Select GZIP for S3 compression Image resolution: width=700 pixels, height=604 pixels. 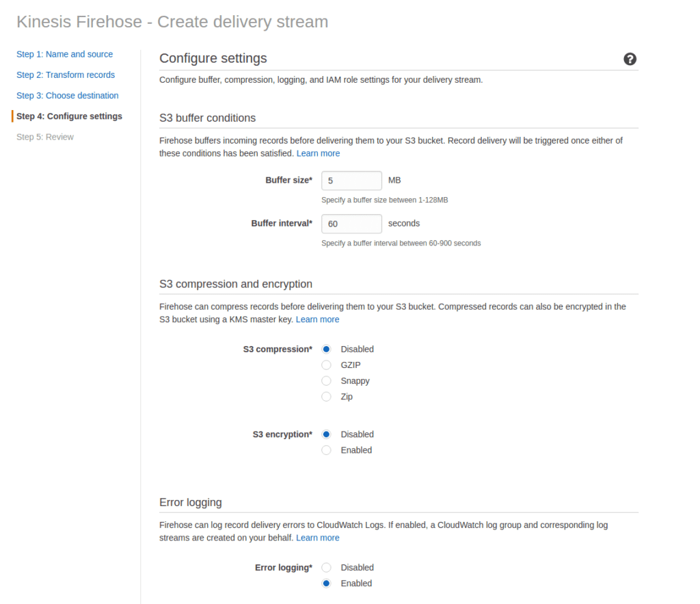pos(326,365)
